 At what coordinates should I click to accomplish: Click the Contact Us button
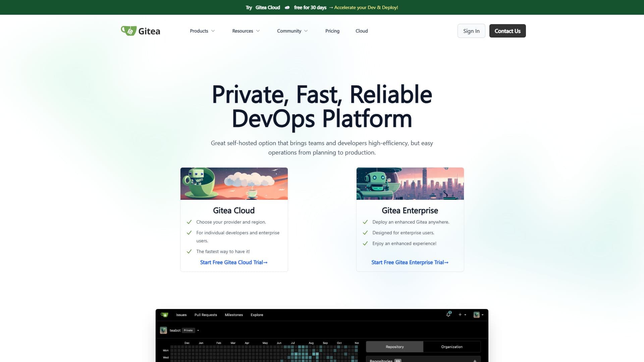click(x=507, y=31)
